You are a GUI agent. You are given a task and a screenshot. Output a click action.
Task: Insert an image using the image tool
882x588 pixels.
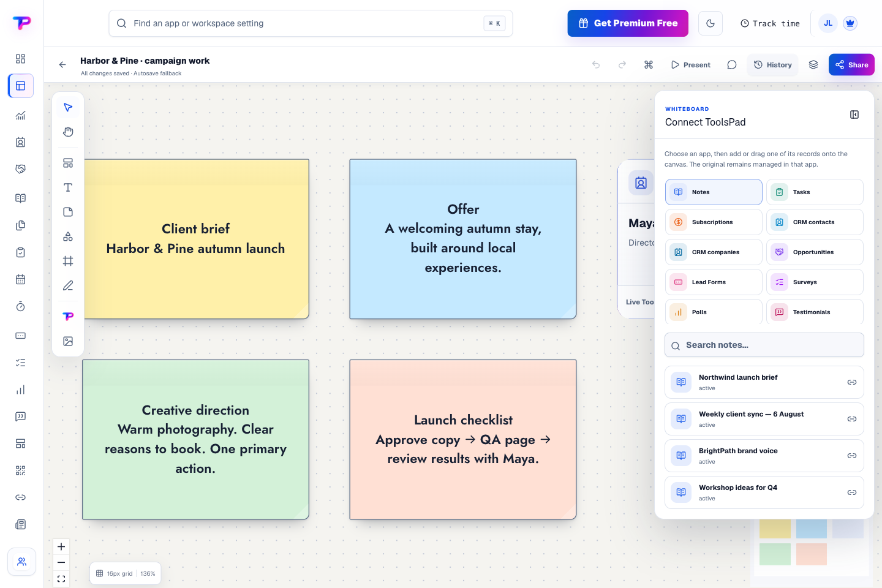click(68, 341)
